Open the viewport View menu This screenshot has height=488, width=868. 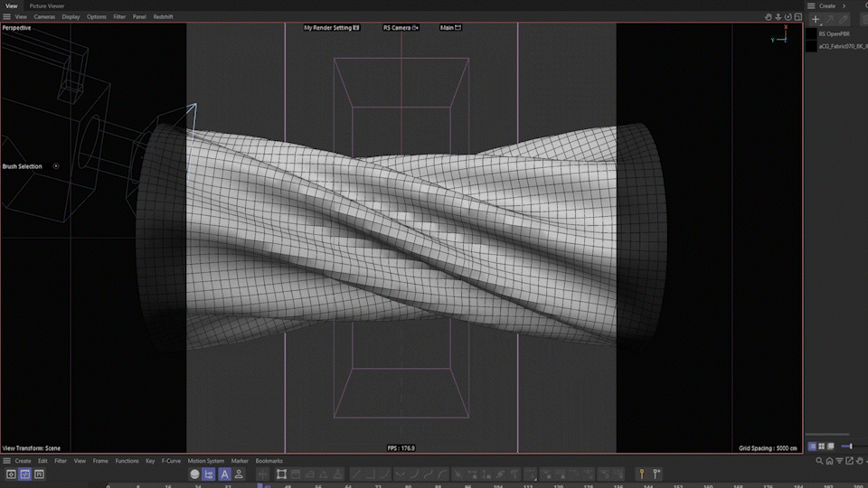[x=21, y=16]
